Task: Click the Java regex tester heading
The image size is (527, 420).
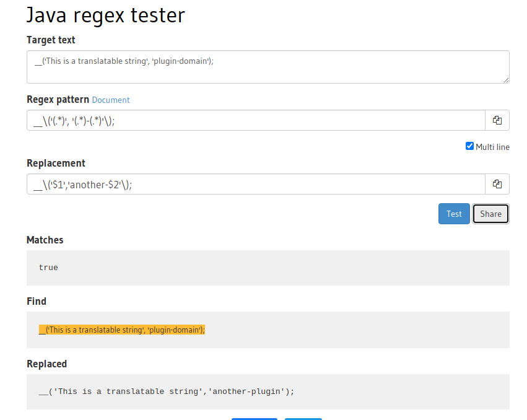Action: (105, 15)
